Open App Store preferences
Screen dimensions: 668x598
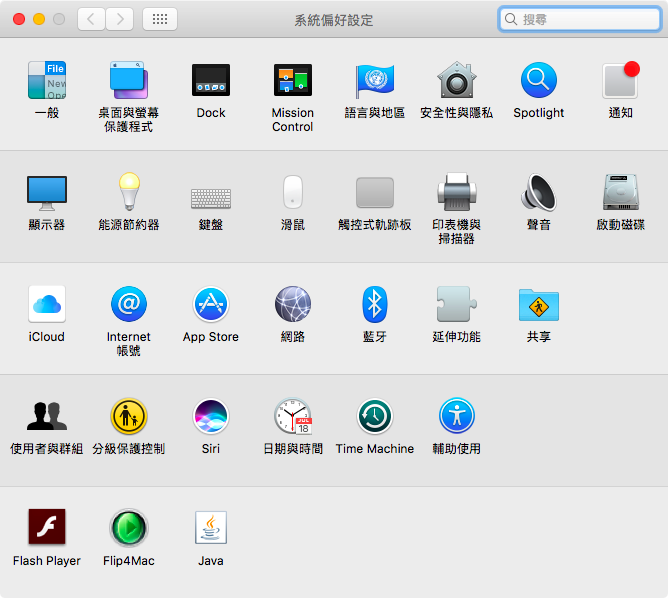(x=211, y=304)
